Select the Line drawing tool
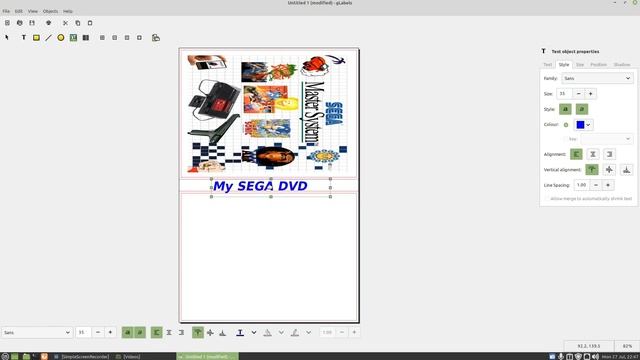This screenshot has width=640, height=360. 49,38
